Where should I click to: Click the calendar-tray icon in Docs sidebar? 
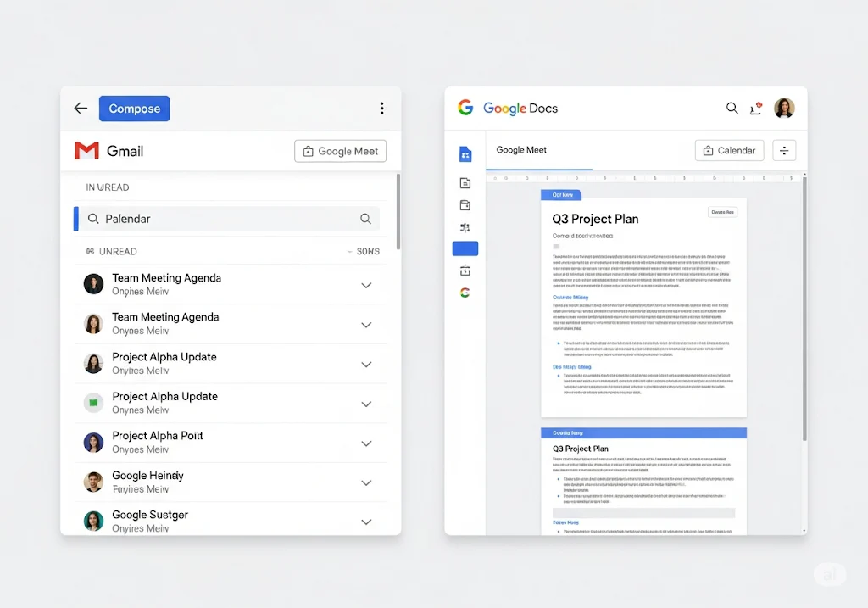pyautogui.click(x=465, y=271)
